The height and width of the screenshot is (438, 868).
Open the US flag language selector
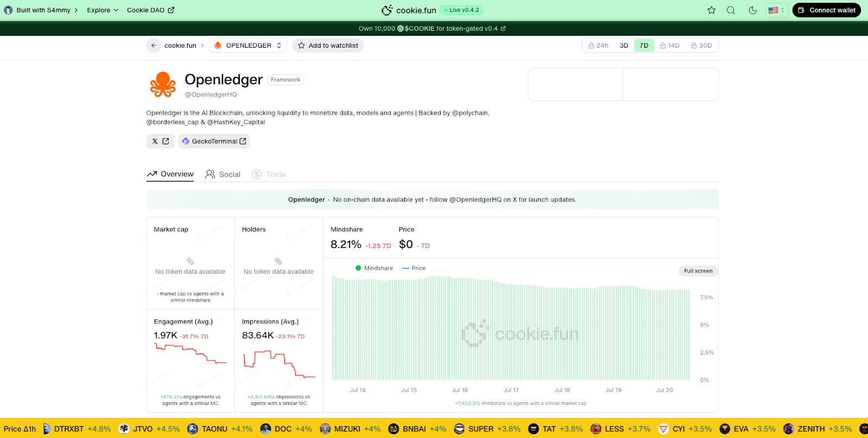(777, 10)
